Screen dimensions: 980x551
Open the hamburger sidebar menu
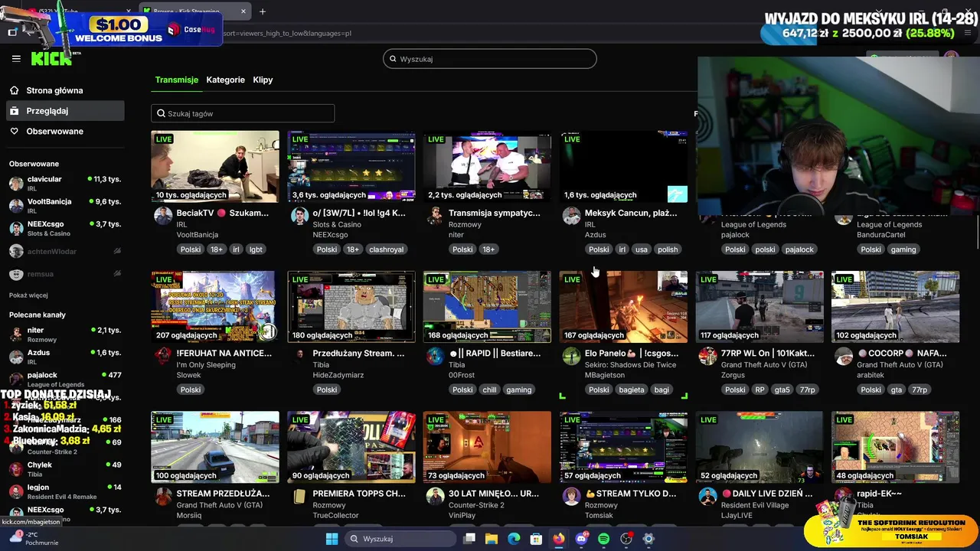tap(16, 58)
